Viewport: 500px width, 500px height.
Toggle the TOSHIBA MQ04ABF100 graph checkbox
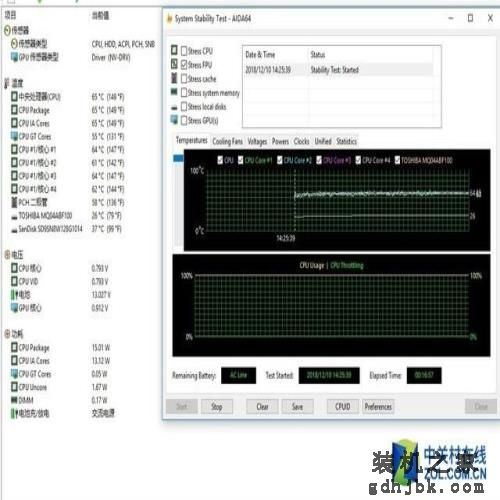397,160
